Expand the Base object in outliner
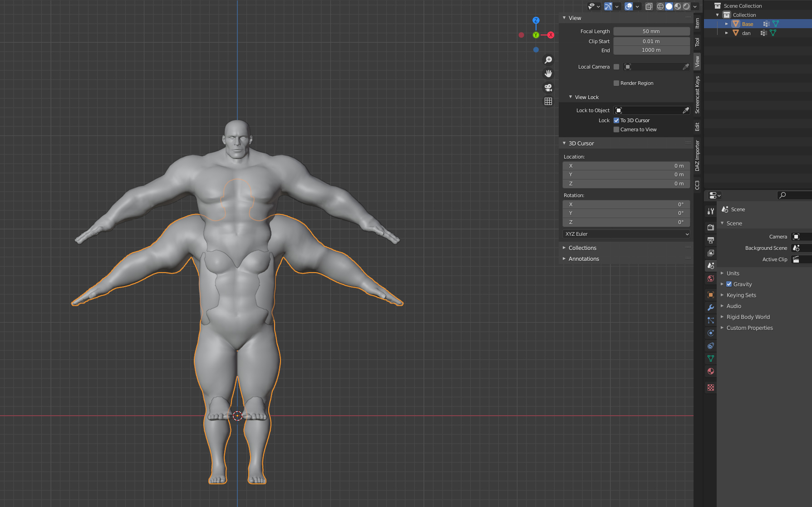 tap(727, 24)
